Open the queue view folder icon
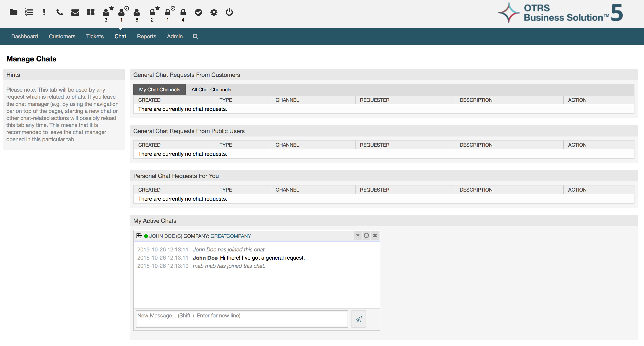The width and height of the screenshot is (644, 346). [14, 12]
